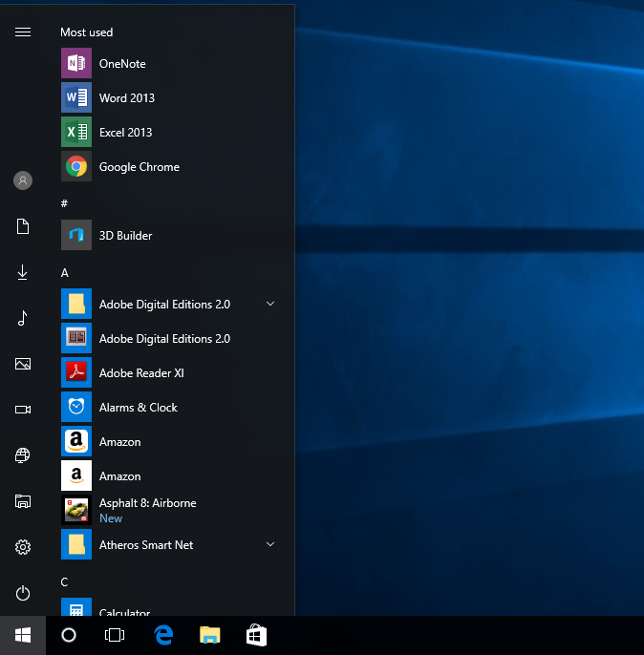
Task: Open the Adobe Reader XI icon
Action: pyautogui.click(x=76, y=372)
